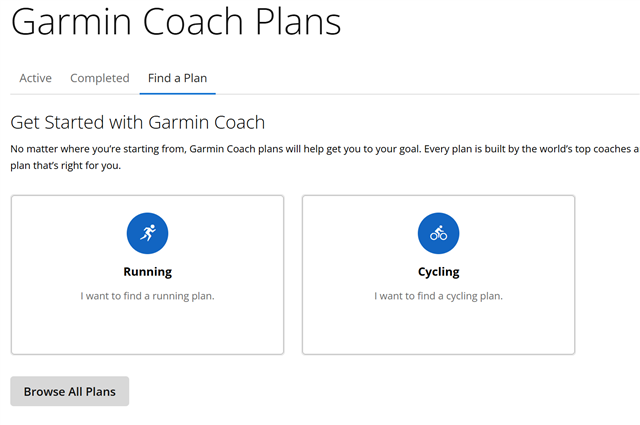Click "I want to find a running plan."
The image size is (640, 425).
pyautogui.click(x=147, y=296)
